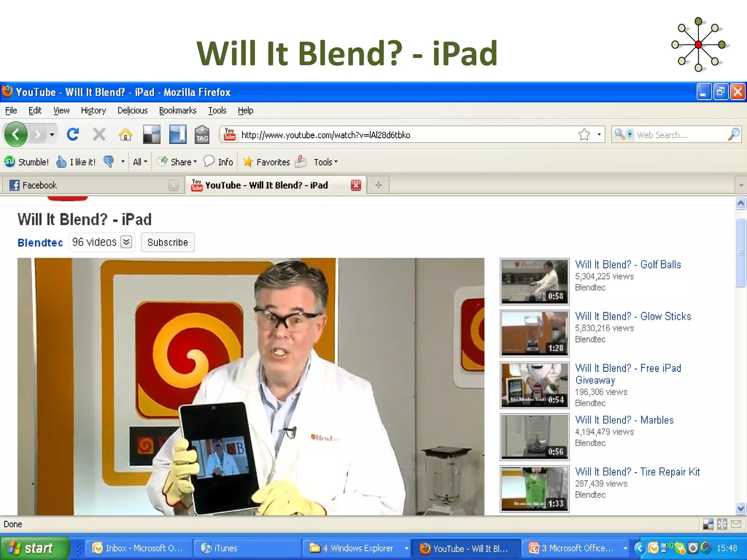The height and width of the screenshot is (560, 747).
Task: Open the list all tabs dropdown
Action: tap(741, 185)
